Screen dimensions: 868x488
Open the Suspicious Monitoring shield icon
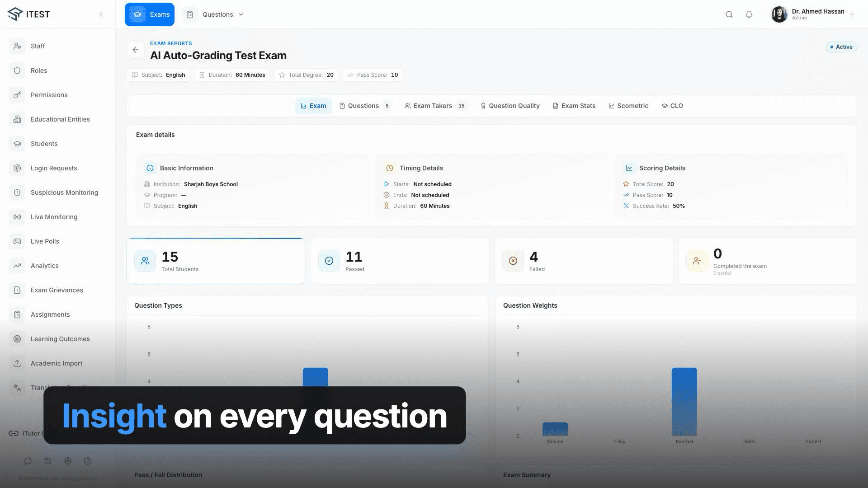(x=17, y=192)
